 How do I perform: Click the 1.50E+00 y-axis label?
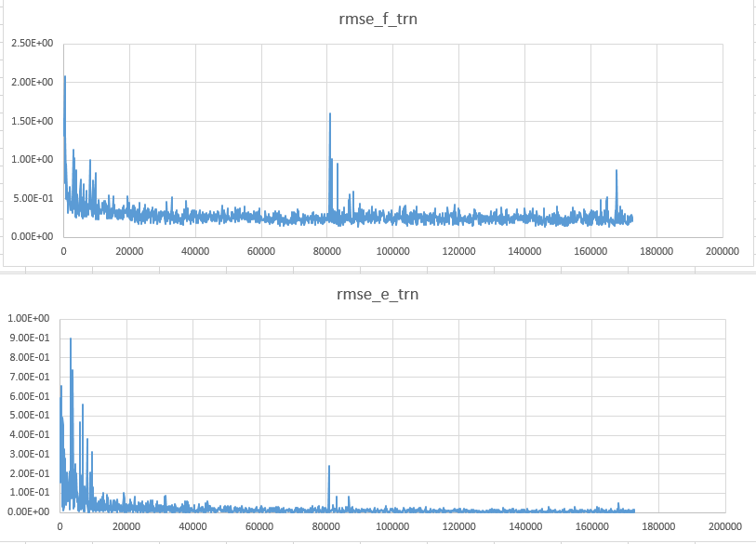33,121
